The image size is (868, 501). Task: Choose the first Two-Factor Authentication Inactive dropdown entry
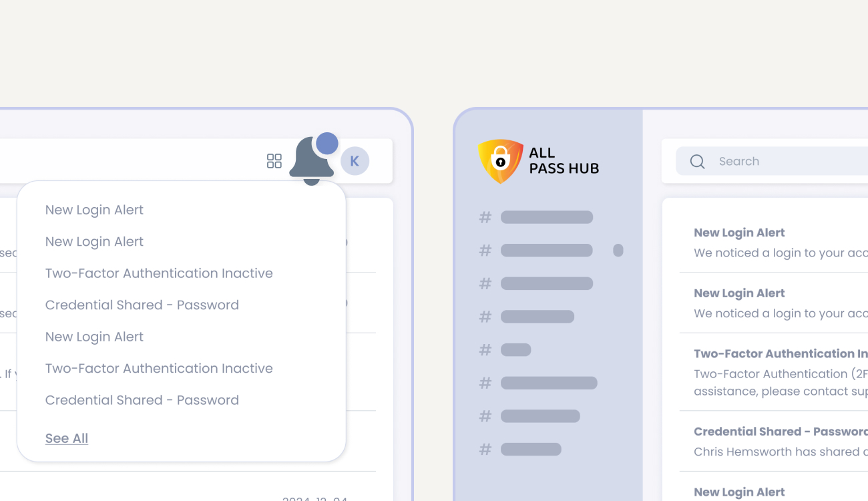pos(159,273)
